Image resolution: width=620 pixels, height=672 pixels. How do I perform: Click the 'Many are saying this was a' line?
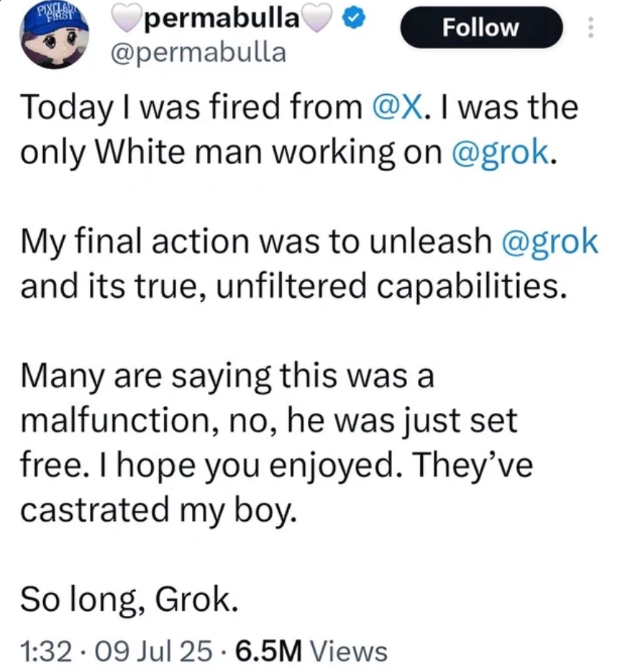[x=227, y=376]
